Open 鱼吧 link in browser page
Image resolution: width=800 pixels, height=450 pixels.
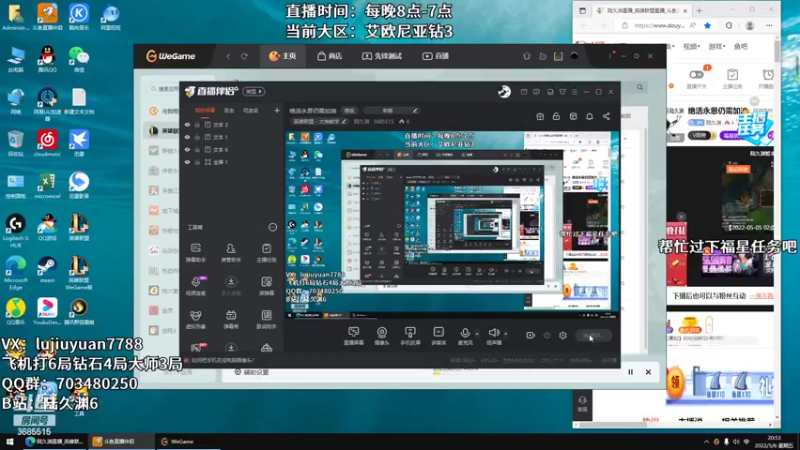point(741,46)
